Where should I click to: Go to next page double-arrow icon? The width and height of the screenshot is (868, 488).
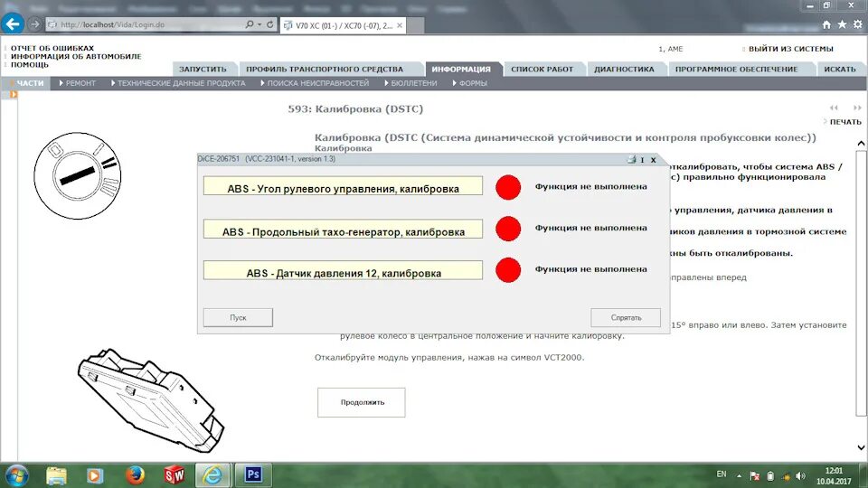[x=857, y=108]
